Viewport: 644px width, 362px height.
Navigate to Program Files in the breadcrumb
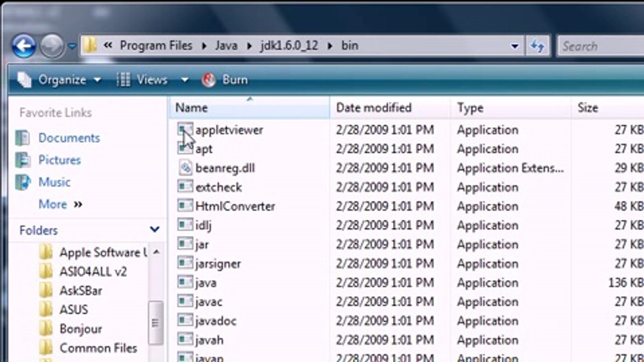tap(156, 46)
